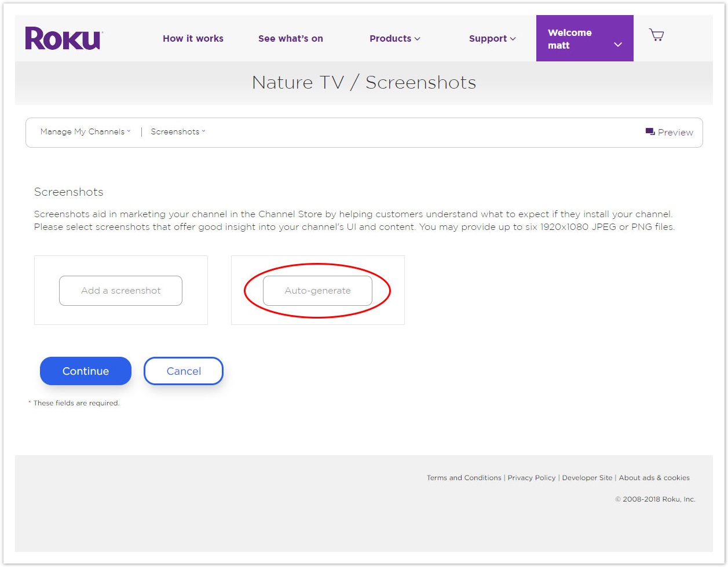Click the Cancel button
728x567 pixels.
pos(184,371)
